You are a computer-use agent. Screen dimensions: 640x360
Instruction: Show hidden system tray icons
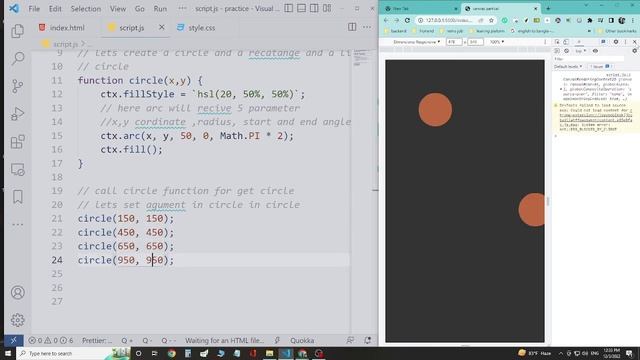pos(560,353)
